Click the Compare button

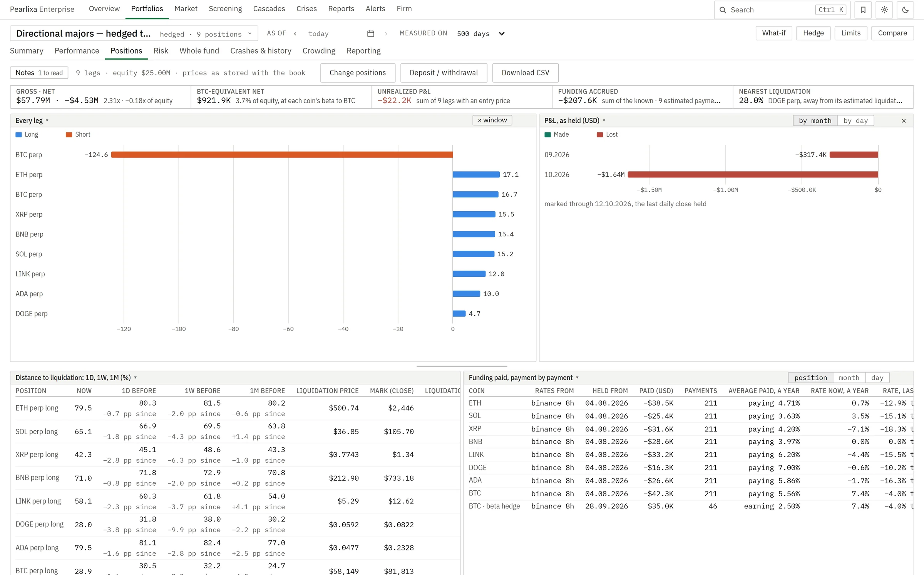(x=892, y=33)
